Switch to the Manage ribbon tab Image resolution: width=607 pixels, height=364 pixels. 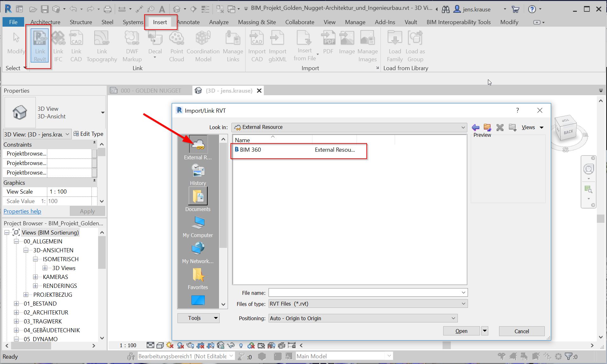point(355,22)
